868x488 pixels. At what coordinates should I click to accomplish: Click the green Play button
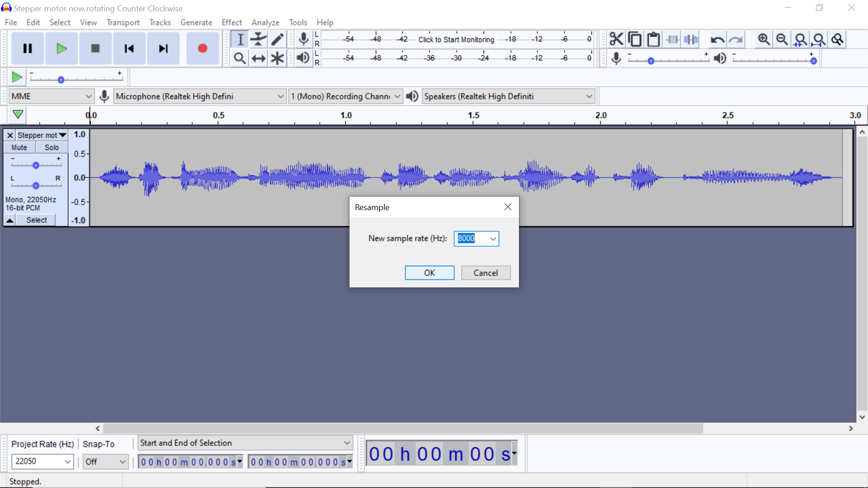pos(61,48)
